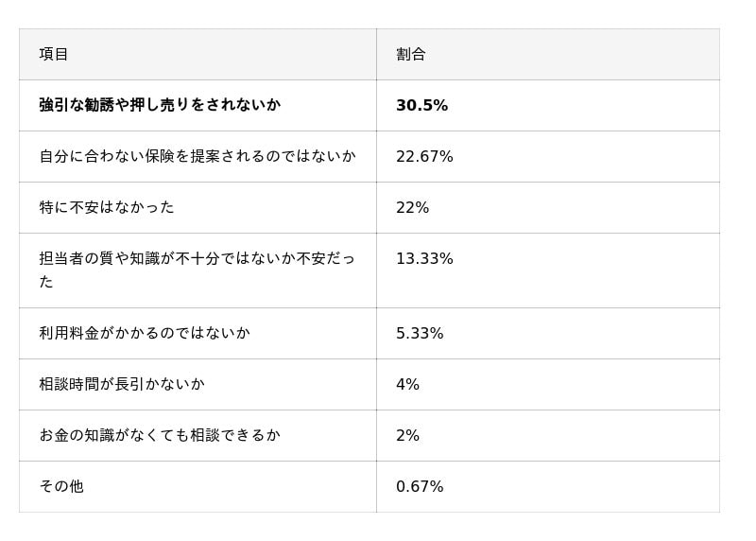Click the 項目 column header

pyautogui.click(x=54, y=54)
